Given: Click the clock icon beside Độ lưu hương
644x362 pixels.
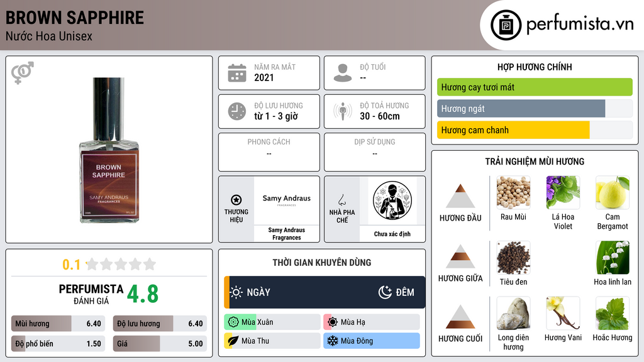Looking at the screenshot, I should coord(237,111).
